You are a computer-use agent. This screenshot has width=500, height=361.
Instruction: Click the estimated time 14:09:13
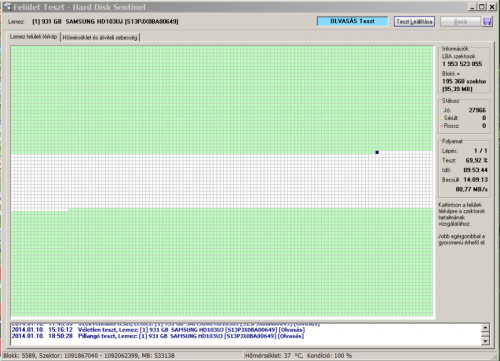[x=476, y=180]
